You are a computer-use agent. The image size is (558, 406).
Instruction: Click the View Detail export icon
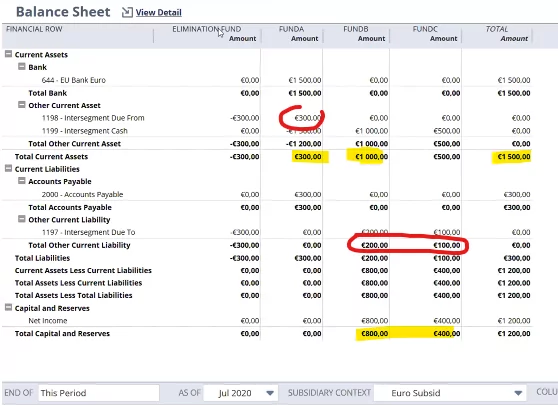pos(127,12)
